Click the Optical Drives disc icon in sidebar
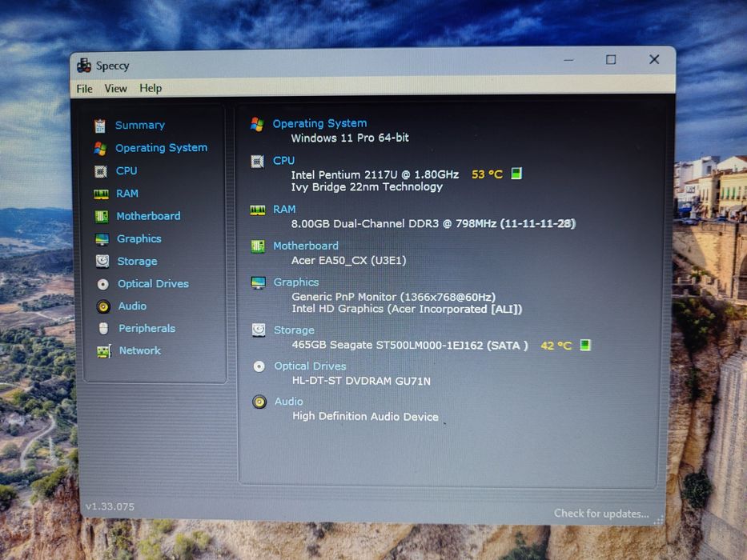This screenshot has width=747, height=560. (103, 284)
